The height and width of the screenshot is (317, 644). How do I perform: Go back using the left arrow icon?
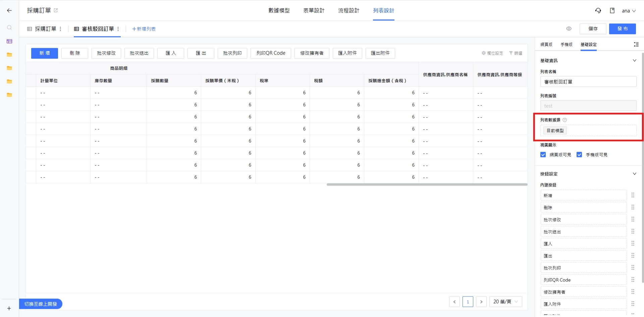click(9, 10)
